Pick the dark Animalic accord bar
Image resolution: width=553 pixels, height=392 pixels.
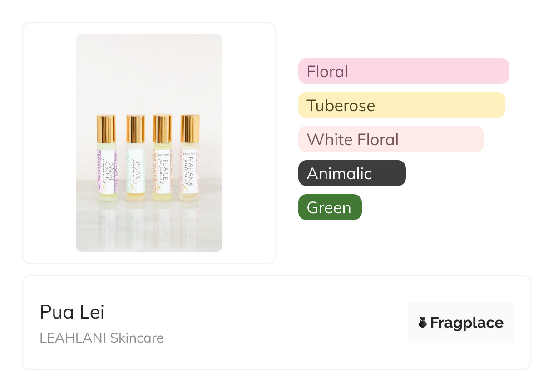click(x=352, y=173)
